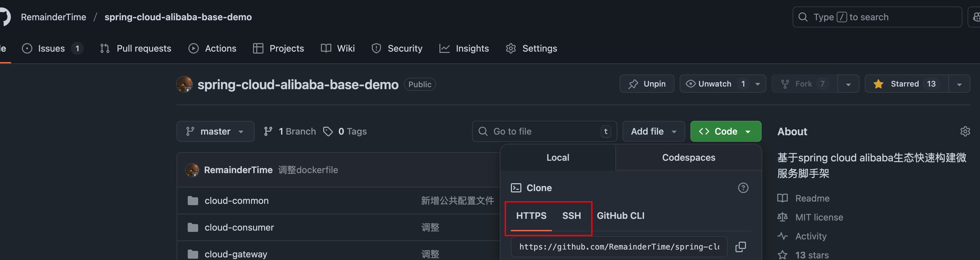Viewport: 980px width, 260px height.
Task: Click the clone help question mark icon
Action: click(743, 188)
